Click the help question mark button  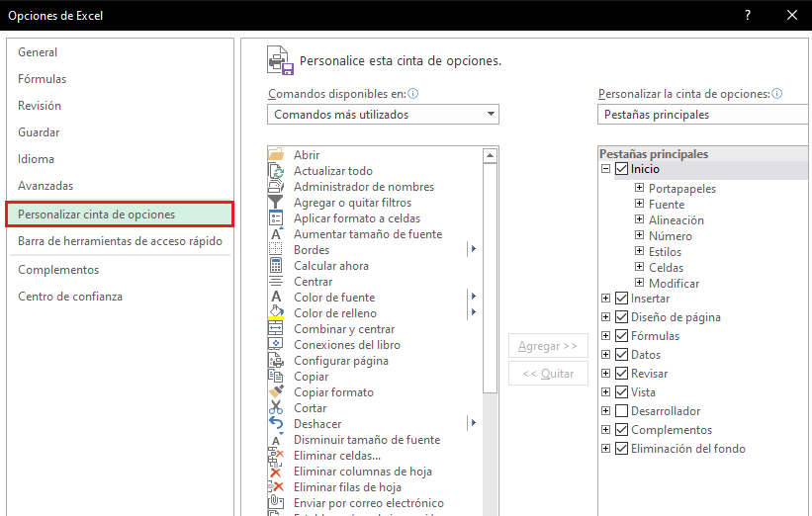748,15
